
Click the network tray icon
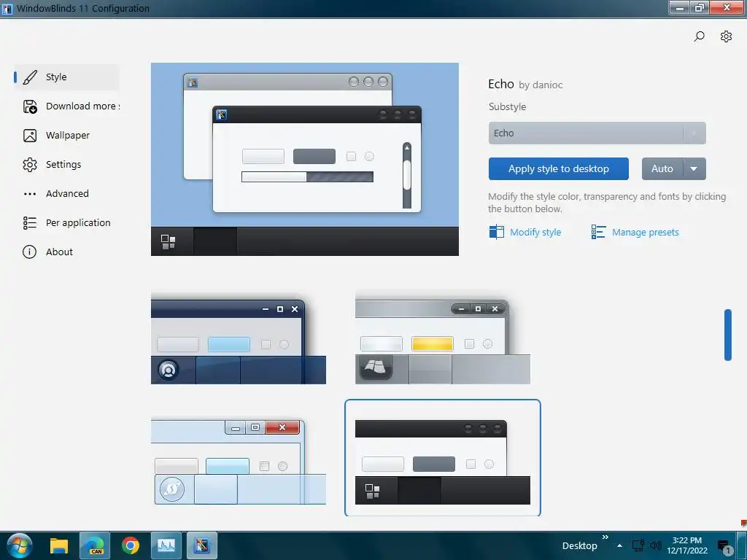coord(638,545)
